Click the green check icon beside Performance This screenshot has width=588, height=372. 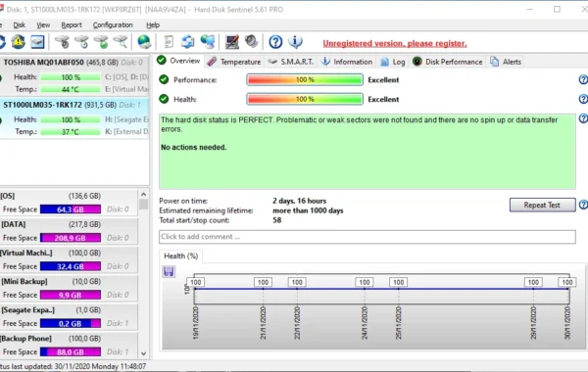164,79
